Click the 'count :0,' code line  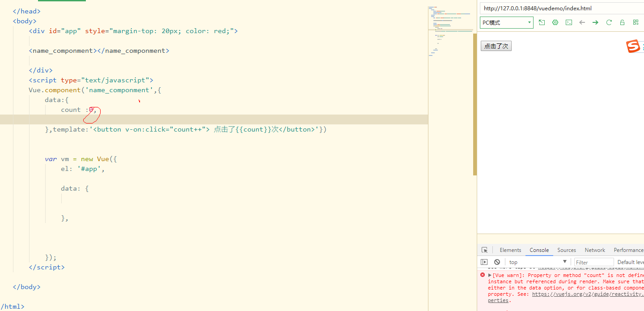pyautogui.click(x=79, y=110)
